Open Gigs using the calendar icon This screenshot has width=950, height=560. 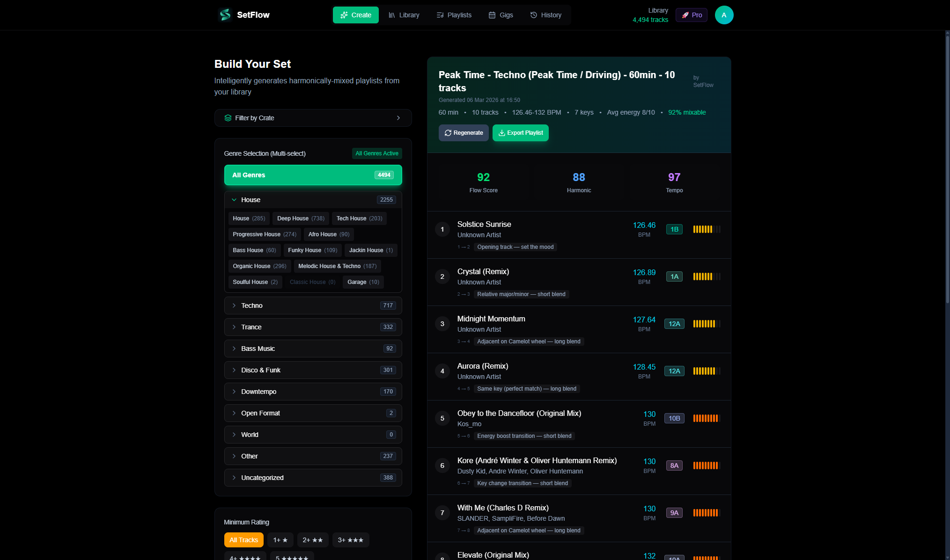pos(491,15)
